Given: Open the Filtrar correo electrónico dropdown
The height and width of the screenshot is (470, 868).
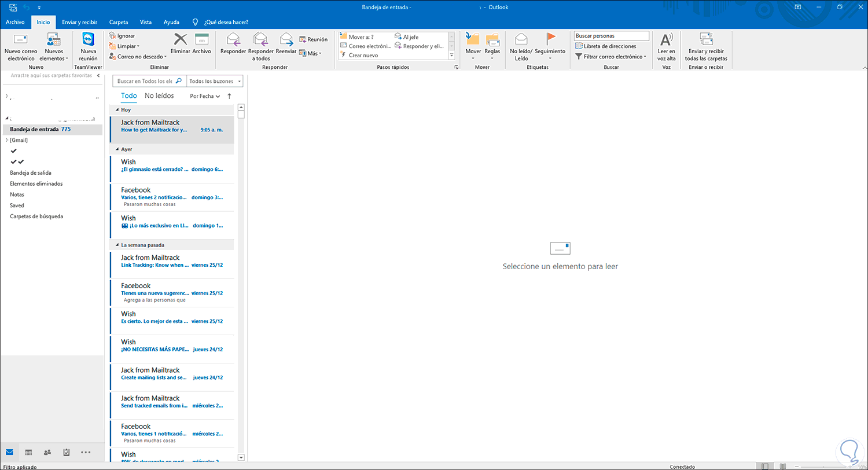Looking at the screenshot, I should coord(610,57).
